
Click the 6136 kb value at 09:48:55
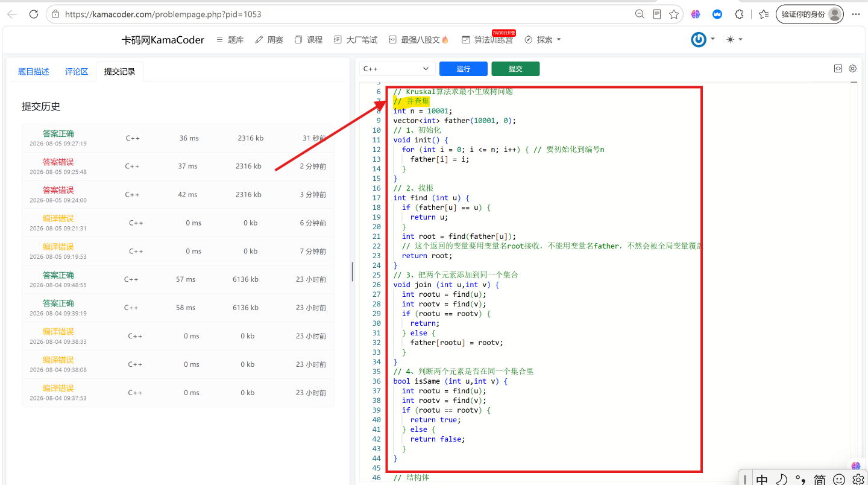(x=245, y=279)
